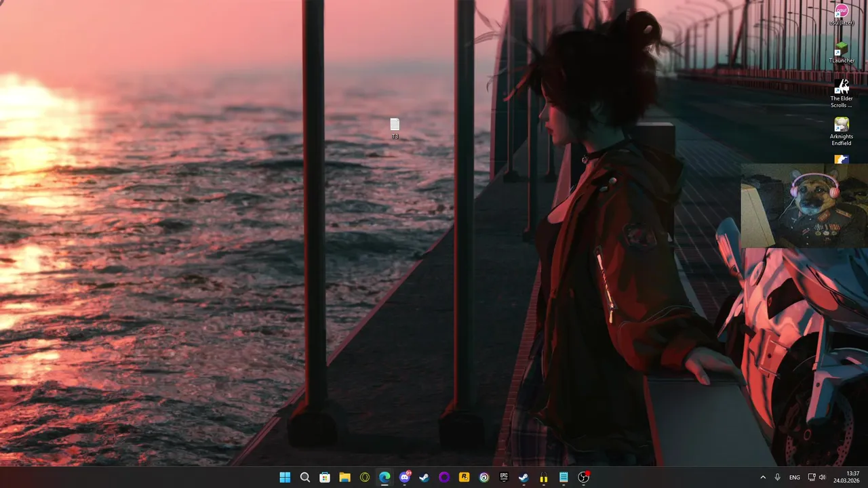Select the T3 file name label

coord(395,136)
